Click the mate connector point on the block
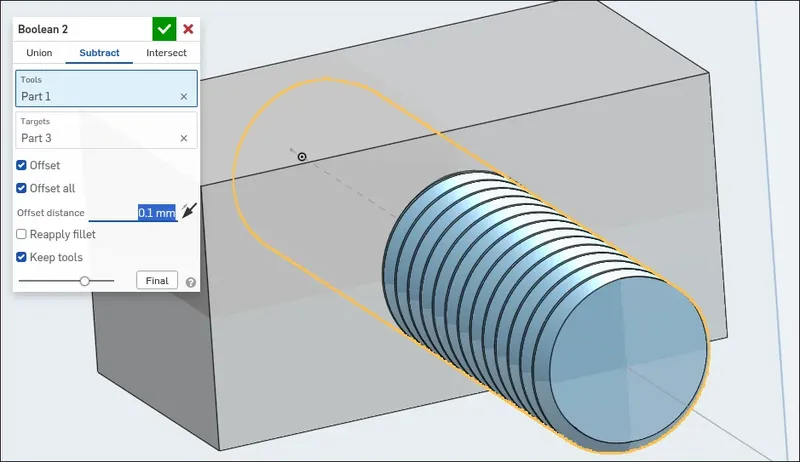 pyautogui.click(x=302, y=156)
